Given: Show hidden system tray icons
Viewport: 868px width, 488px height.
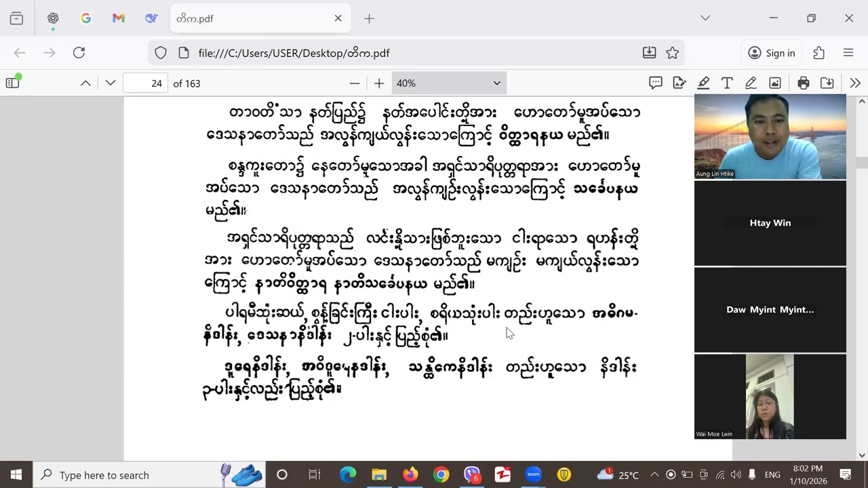Looking at the screenshot, I should pos(654,475).
